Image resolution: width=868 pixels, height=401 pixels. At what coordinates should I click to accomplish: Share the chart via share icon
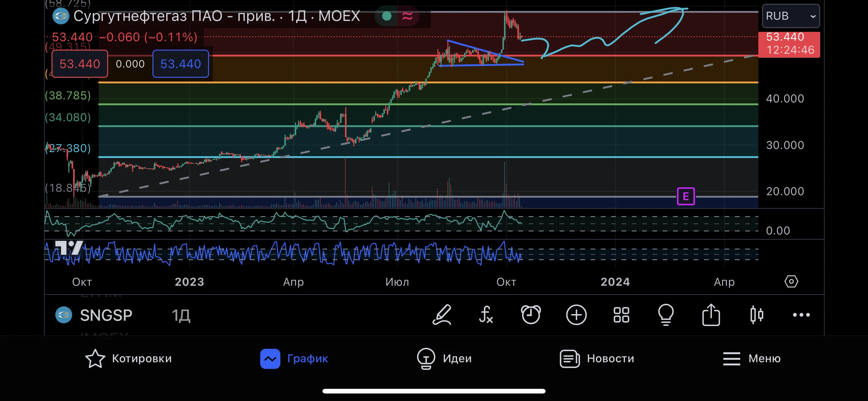[x=711, y=314]
